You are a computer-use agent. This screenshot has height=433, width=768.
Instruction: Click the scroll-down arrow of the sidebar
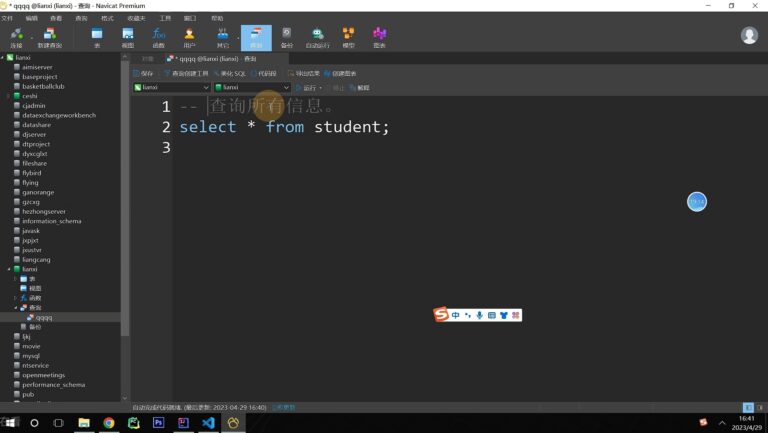(125, 398)
